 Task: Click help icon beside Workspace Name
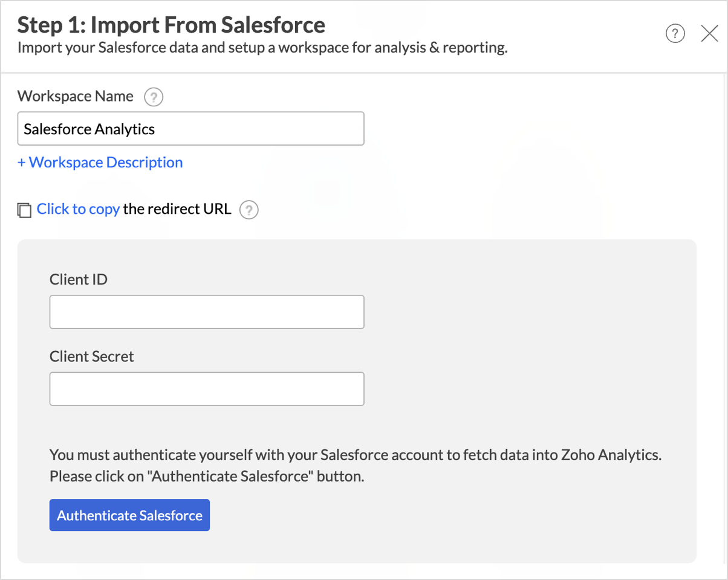(x=154, y=97)
